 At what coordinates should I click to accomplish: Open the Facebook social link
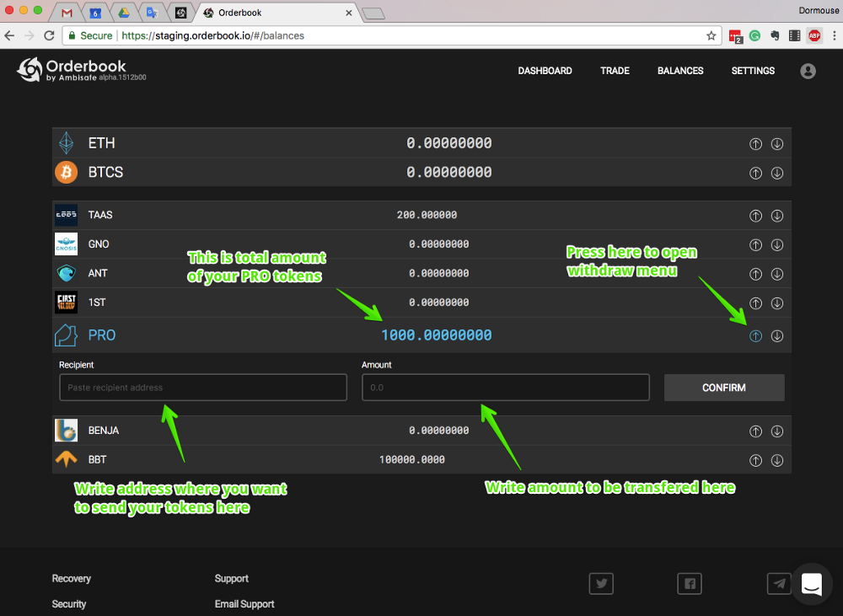(690, 584)
